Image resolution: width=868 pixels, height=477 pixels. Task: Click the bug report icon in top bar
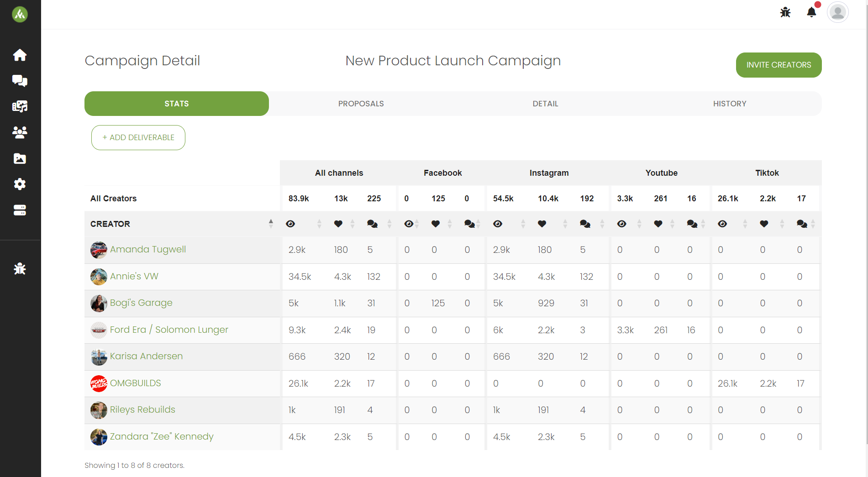coord(785,12)
